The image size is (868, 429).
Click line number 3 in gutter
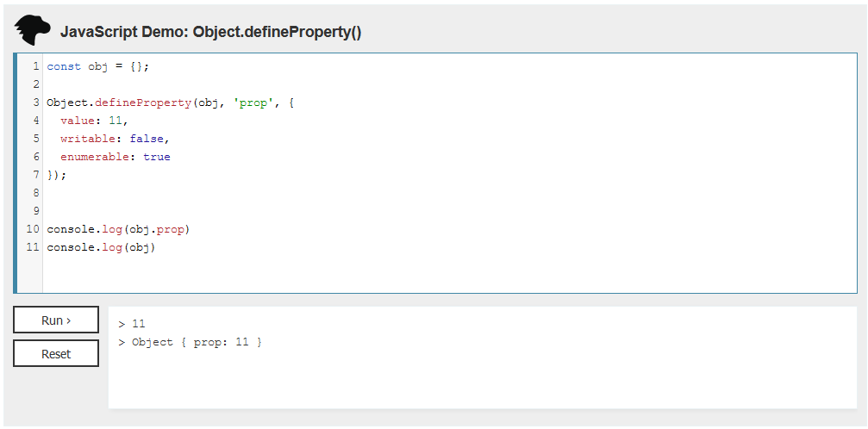pyautogui.click(x=35, y=103)
